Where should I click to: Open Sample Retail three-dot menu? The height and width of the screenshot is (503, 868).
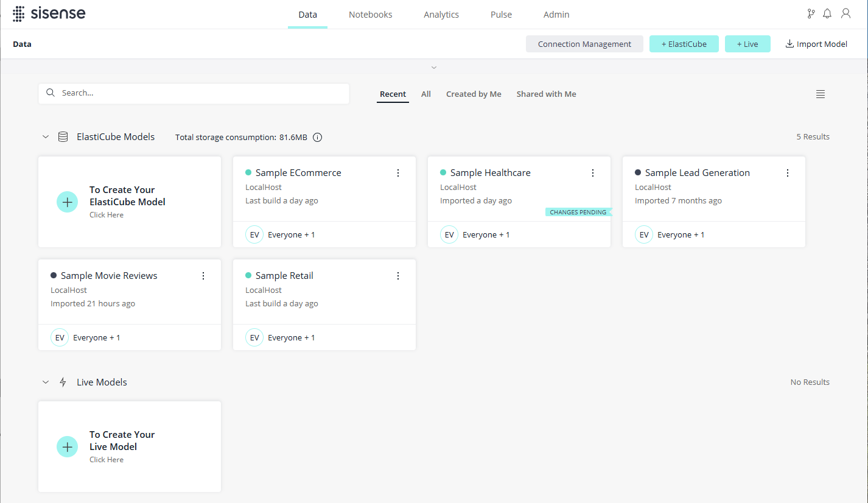tap(398, 276)
